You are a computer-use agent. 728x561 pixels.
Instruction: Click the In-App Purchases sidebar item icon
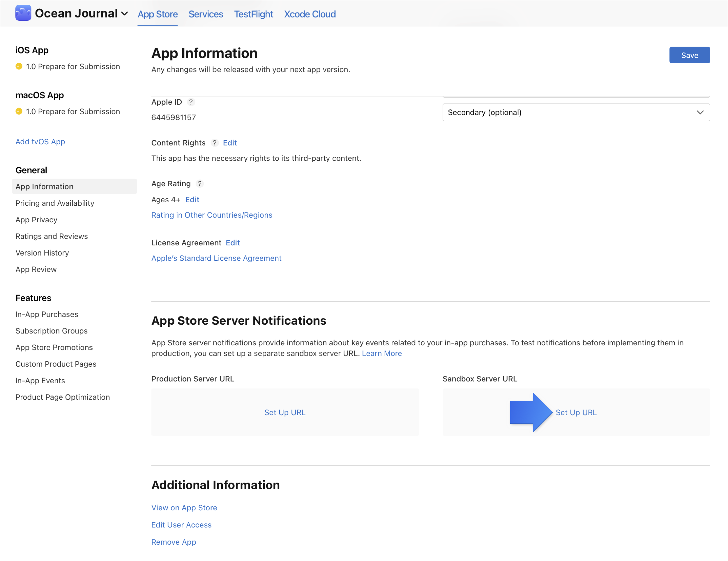coord(47,314)
